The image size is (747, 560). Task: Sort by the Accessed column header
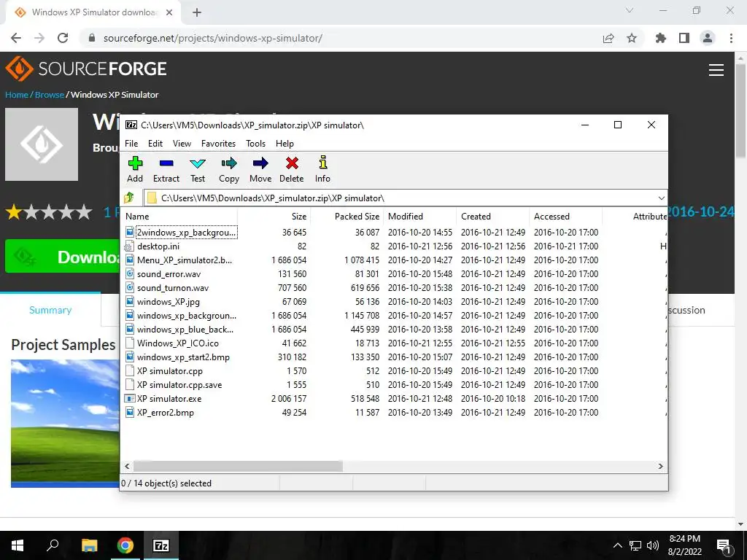click(x=565, y=216)
